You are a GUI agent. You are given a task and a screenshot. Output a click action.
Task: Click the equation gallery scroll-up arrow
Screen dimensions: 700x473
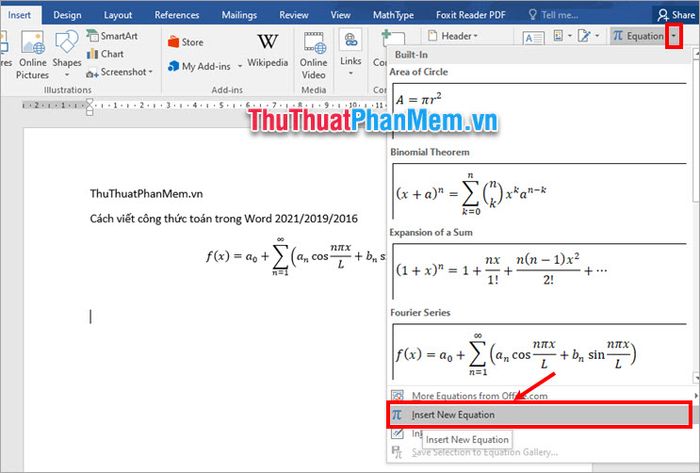point(696,54)
